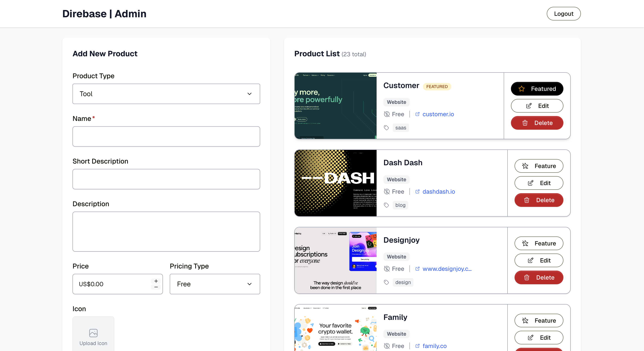Screen dimensions: 644x351
Task: Click the tag icon next to design
Action: 386,282
